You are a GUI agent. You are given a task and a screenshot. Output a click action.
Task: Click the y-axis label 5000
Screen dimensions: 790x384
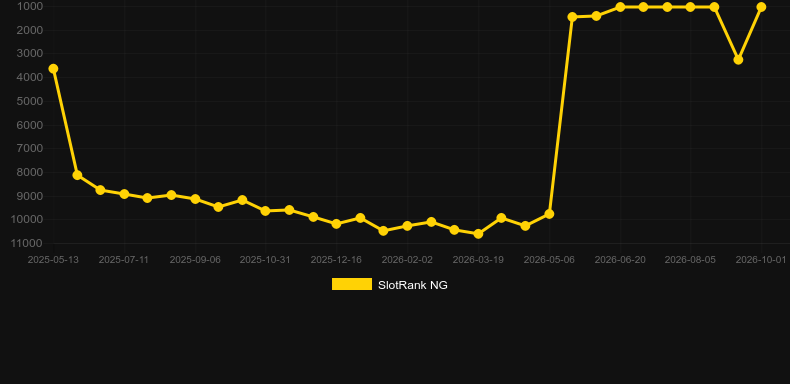pyautogui.click(x=30, y=101)
